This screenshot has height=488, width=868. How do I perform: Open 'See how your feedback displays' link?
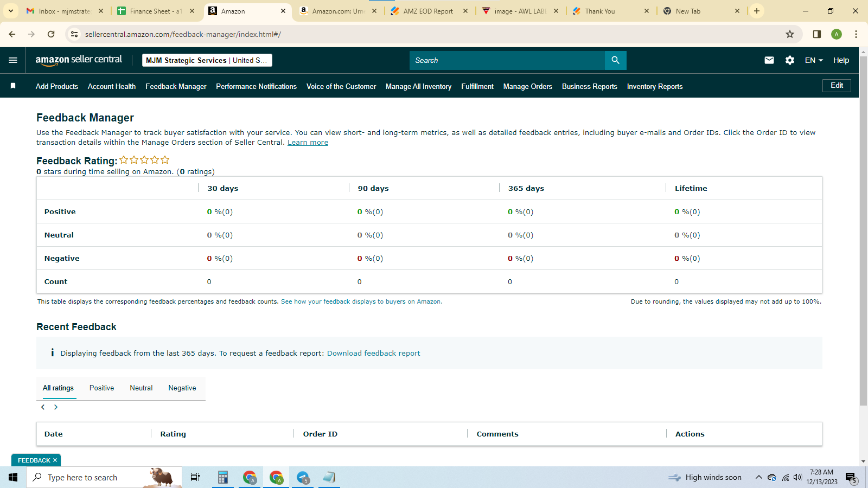[361, 301]
